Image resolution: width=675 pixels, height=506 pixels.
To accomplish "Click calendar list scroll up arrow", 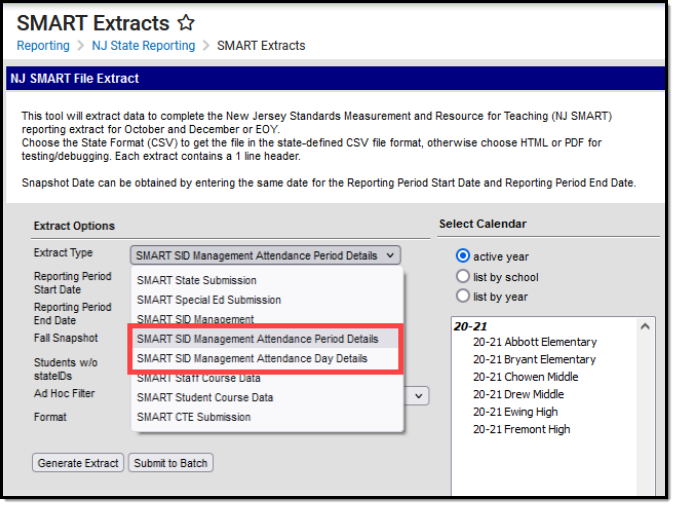I will 645,326.
